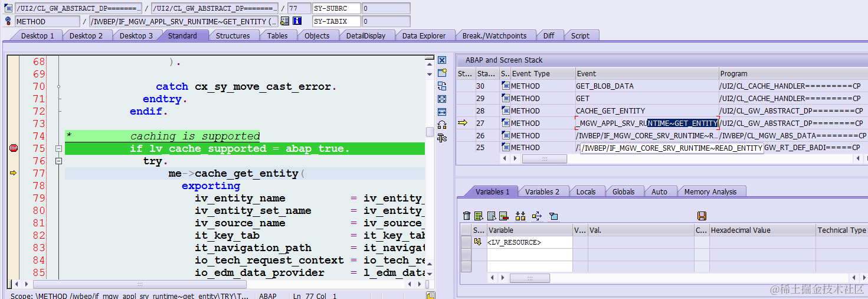Screen dimensions: 868x299
Task: Click the filter-like blue icon in Variables toolbar
Action: point(553,216)
